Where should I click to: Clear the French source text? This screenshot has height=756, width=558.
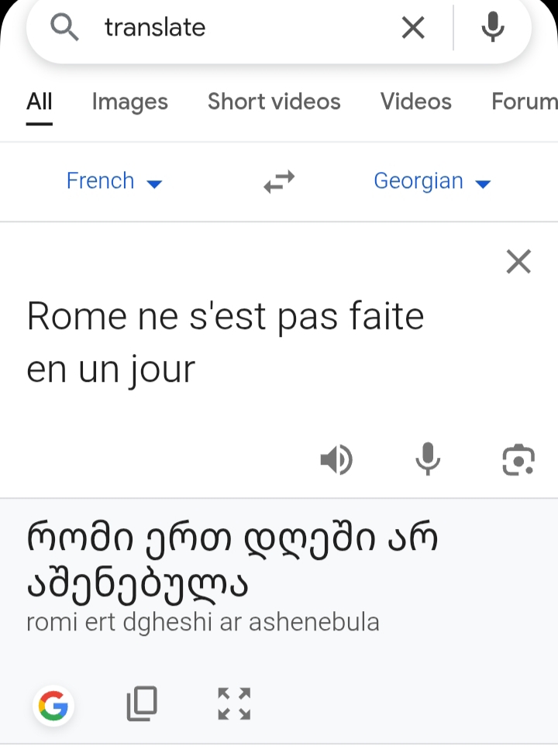coord(518,262)
